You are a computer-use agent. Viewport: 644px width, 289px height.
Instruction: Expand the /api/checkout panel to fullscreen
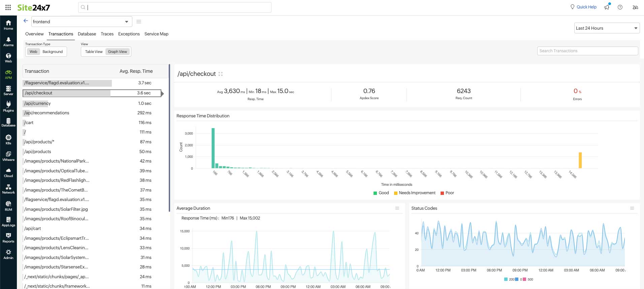point(221,74)
